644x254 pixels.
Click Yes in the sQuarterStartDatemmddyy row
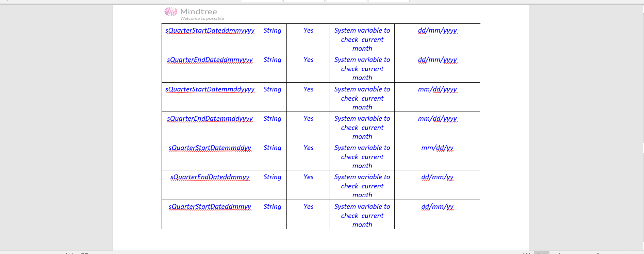coord(308,148)
